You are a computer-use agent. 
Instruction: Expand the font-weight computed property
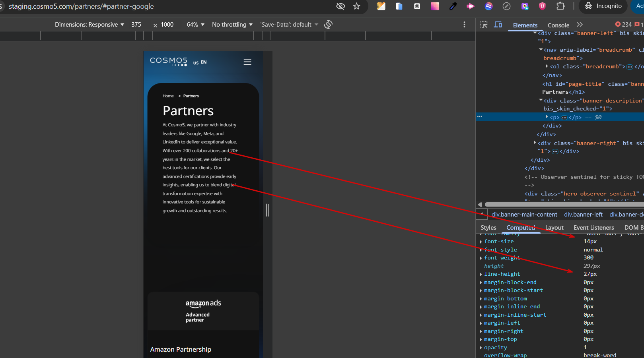click(x=481, y=258)
